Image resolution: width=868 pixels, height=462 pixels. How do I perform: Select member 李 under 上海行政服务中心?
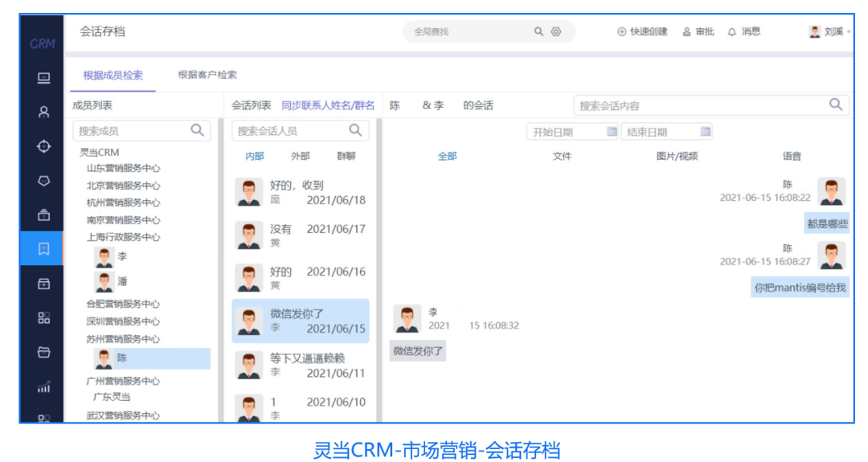click(113, 257)
